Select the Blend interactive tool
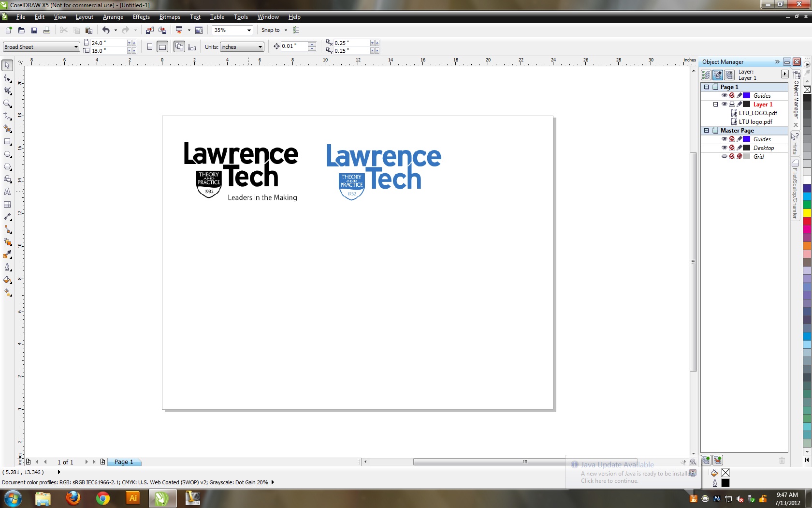This screenshot has width=812, height=508. coord(7,242)
